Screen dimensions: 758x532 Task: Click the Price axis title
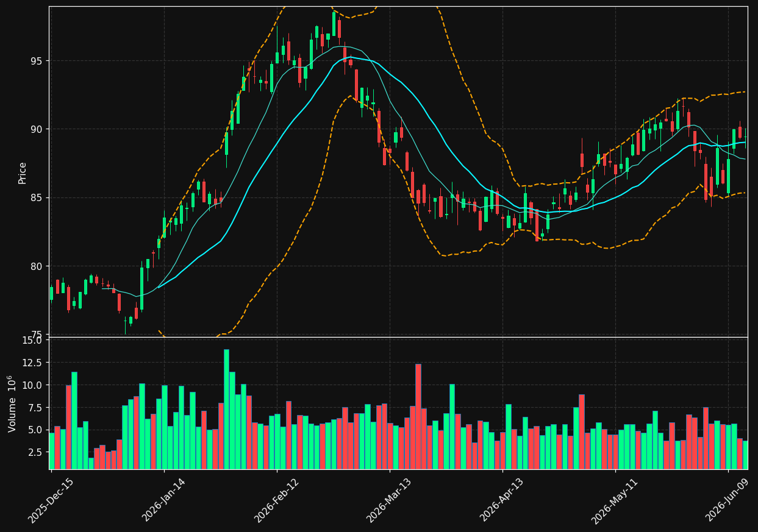point(23,172)
